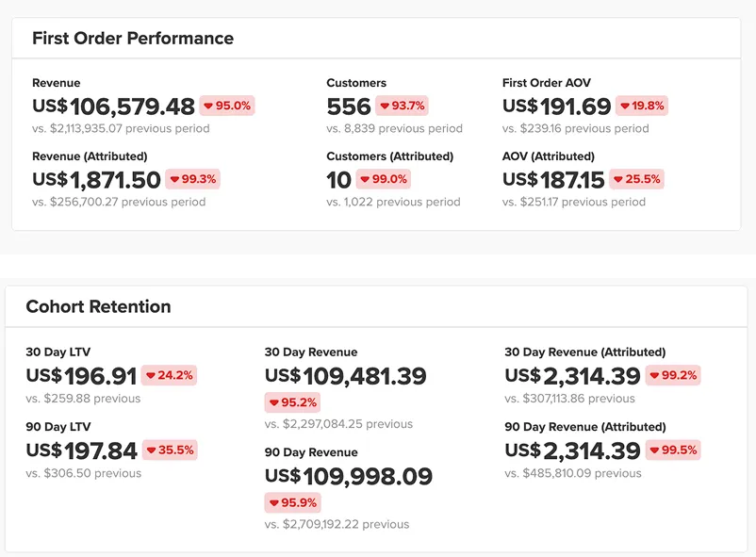
Task: Select the Cohort Retention heading
Action: (x=99, y=306)
